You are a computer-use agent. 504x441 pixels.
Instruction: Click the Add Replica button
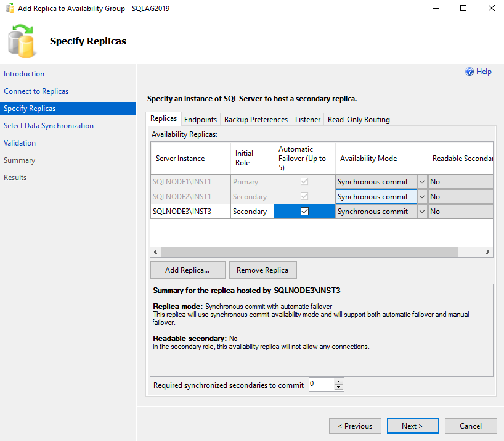tap(187, 270)
